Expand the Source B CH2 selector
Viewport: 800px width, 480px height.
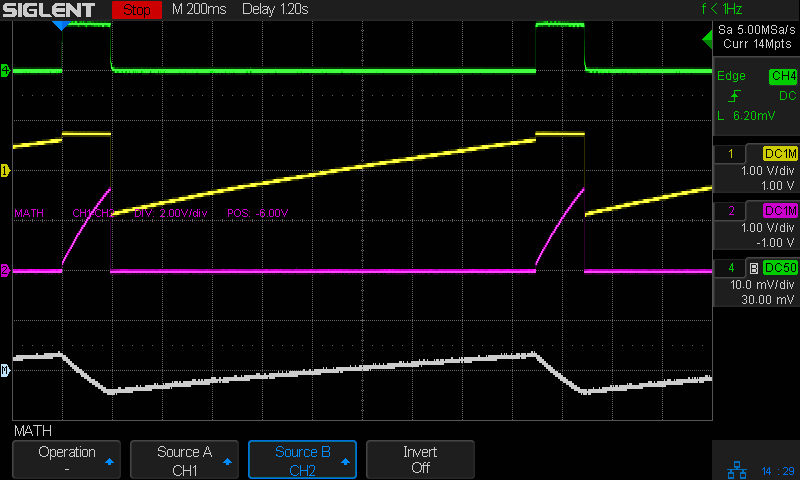302,460
